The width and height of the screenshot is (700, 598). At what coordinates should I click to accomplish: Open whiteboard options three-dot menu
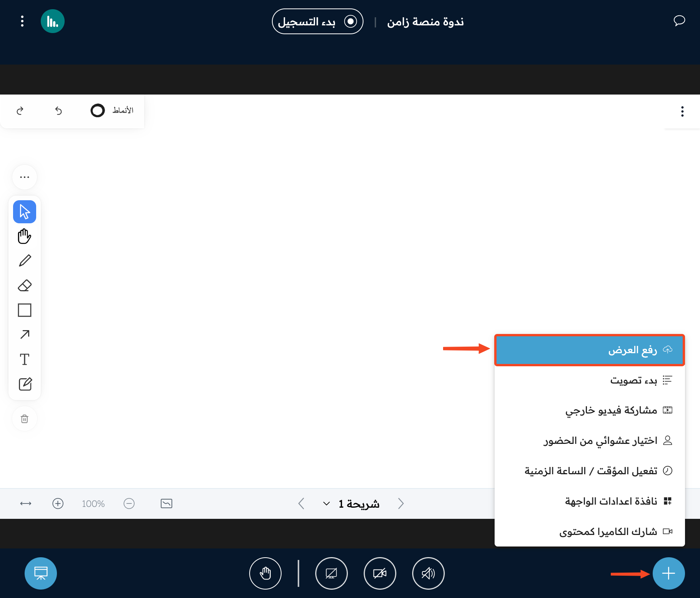coord(682,111)
